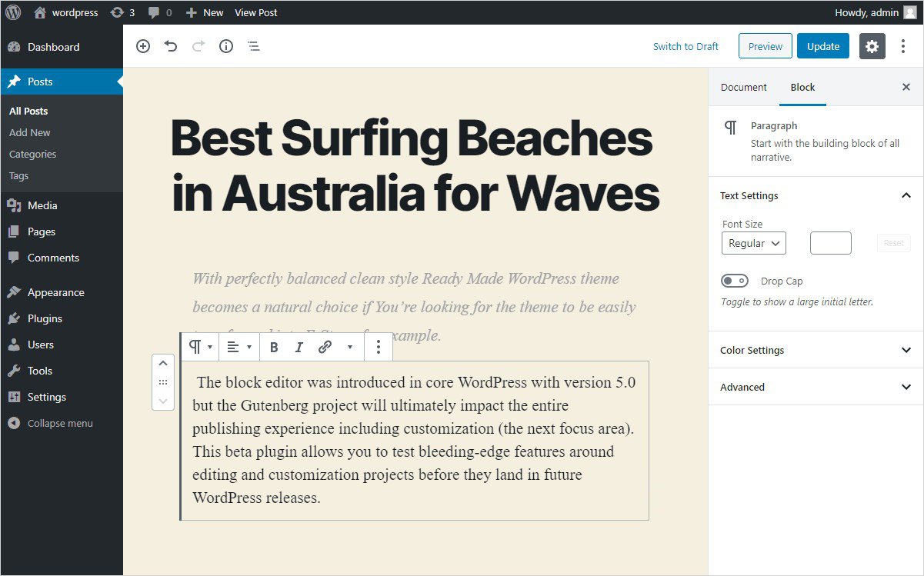Viewport: 924px width, 576px height.
Task: Move the block up with arrow
Action: click(163, 364)
